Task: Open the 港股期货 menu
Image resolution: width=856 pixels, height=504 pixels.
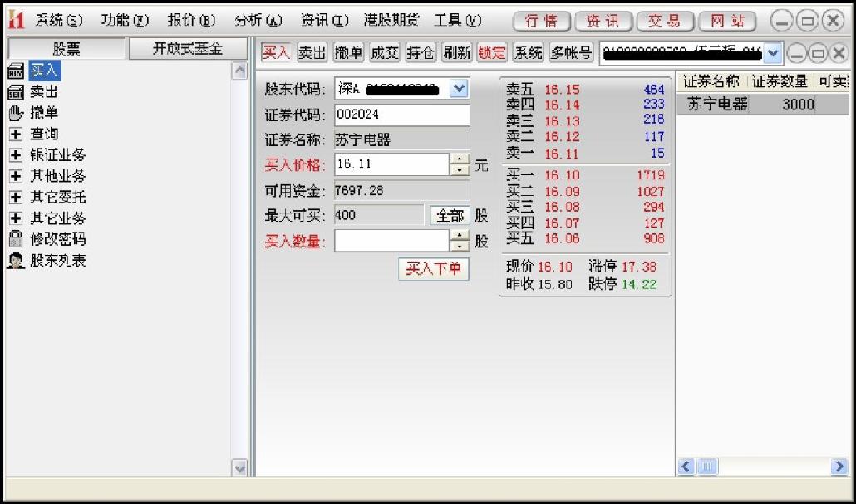Action: (391, 21)
